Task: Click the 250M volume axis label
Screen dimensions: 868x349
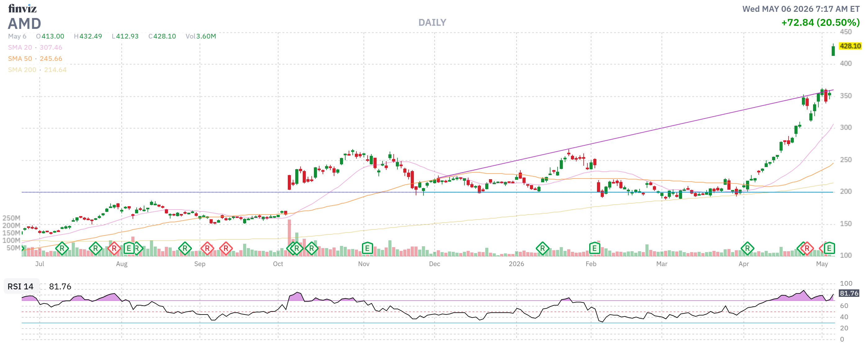Action: [x=11, y=218]
